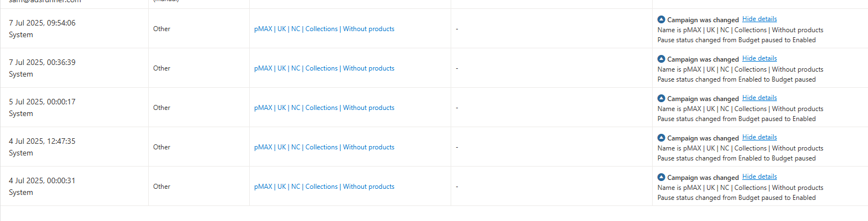Click change icon for 5 Jul 00:00:17 entry
The height and width of the screenshot is (221, 868).
tap(661, 98)
